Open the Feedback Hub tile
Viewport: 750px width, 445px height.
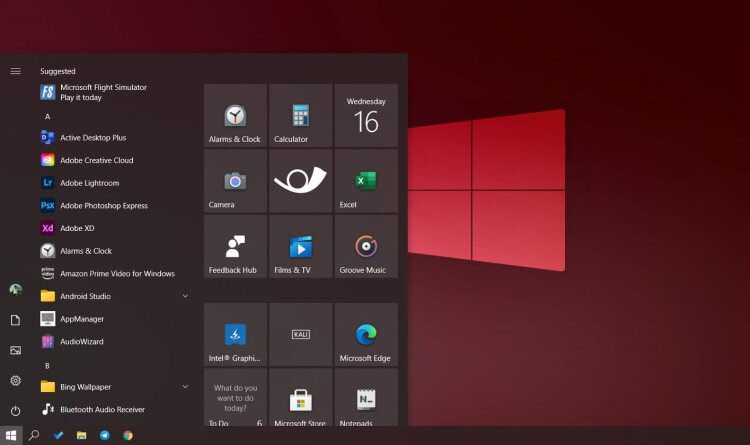(235, 246)
